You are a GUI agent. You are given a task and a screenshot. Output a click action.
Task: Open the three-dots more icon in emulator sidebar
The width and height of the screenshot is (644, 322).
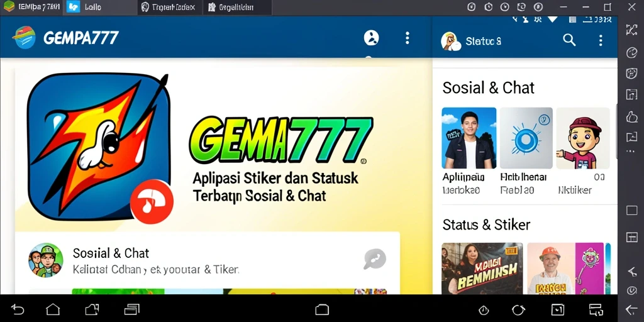point(631,152)
